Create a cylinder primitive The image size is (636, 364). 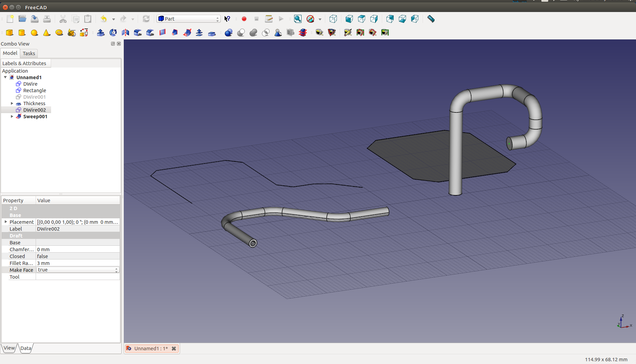tap(22, 33)
